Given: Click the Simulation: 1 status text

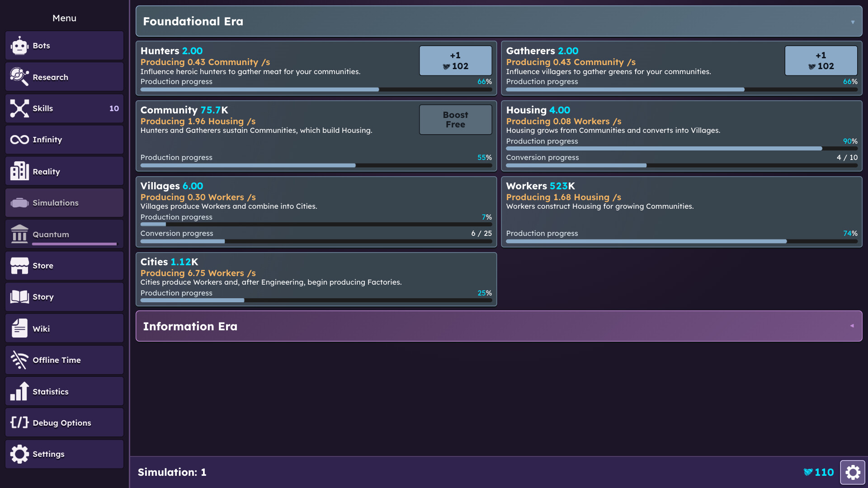Looking at the screenshot, I should (172, 472).
